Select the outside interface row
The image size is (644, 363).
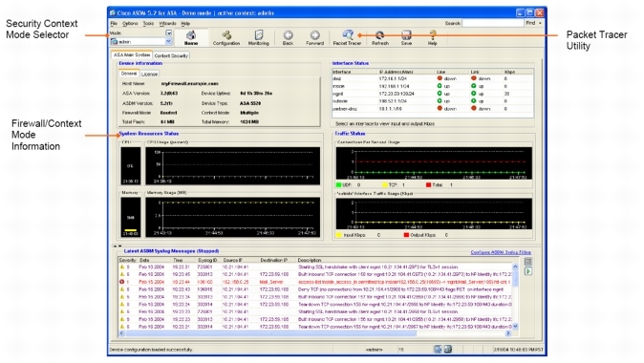432,101
